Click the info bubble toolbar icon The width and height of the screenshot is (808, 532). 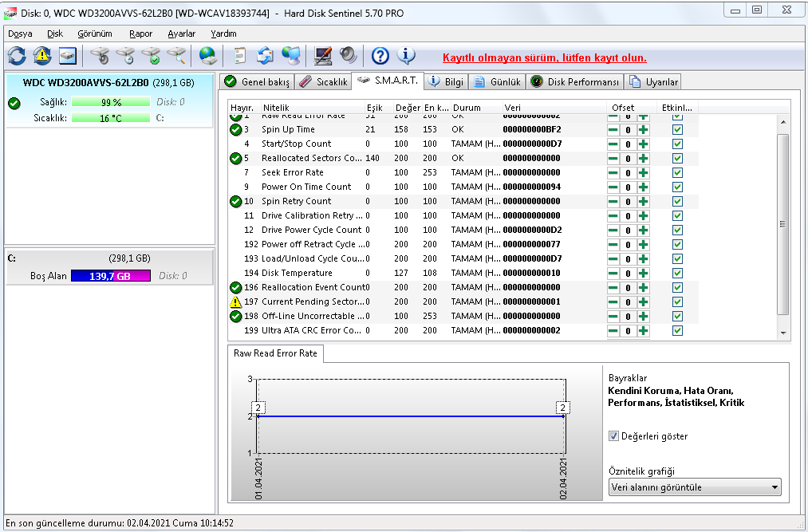(406, 56)
